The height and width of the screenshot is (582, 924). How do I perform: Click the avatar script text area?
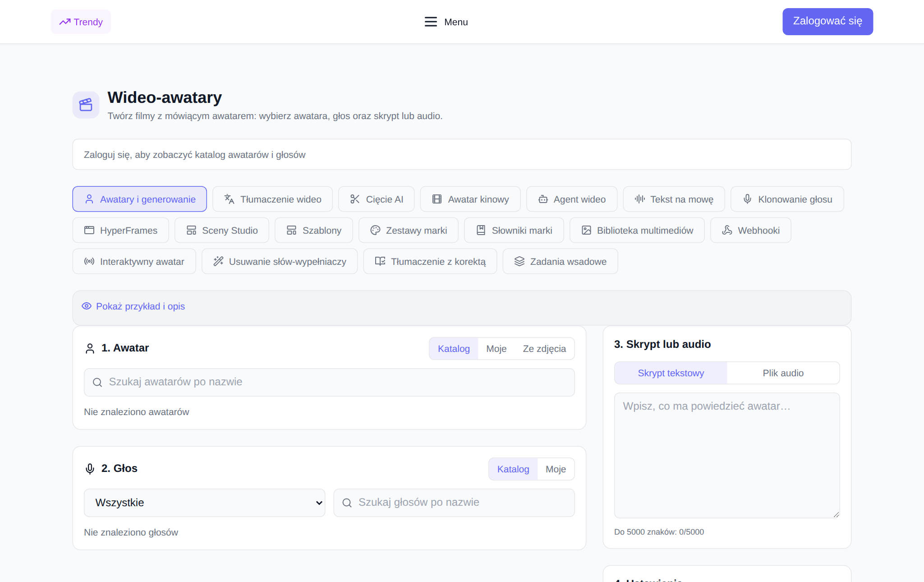coord(727,455)
